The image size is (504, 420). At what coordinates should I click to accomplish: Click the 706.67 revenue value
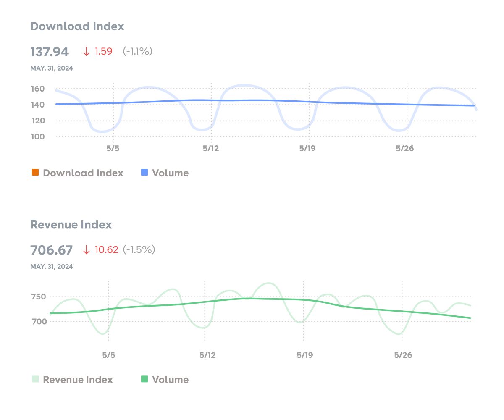click(51, 250)
